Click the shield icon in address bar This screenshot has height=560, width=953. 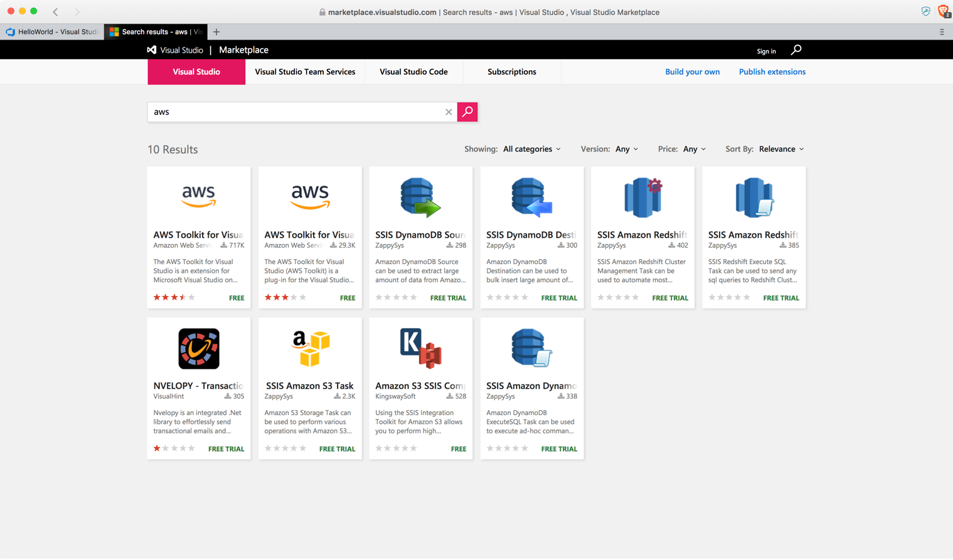pyautogui.click(x=925, y=11)
